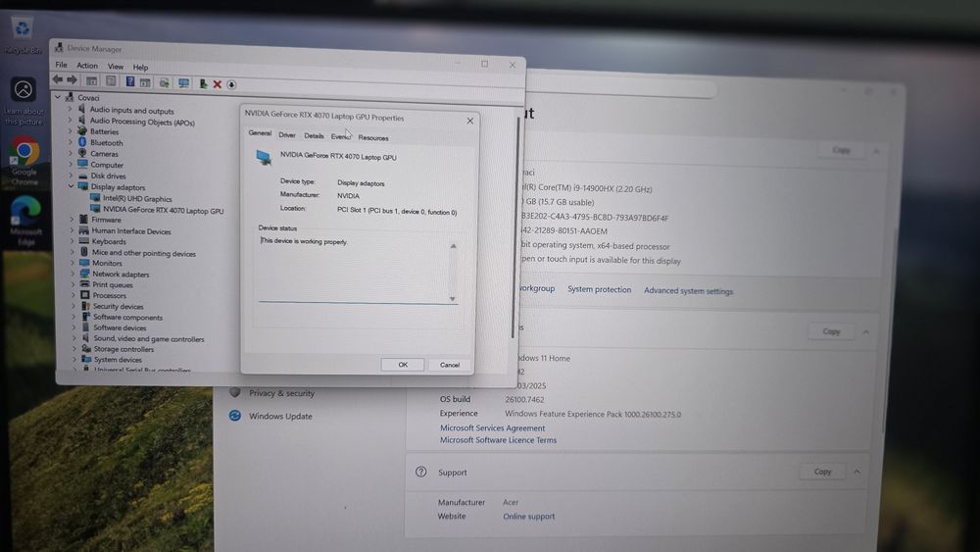
Task: Select the Recycle Bin desktop icon
Action: 22,34
